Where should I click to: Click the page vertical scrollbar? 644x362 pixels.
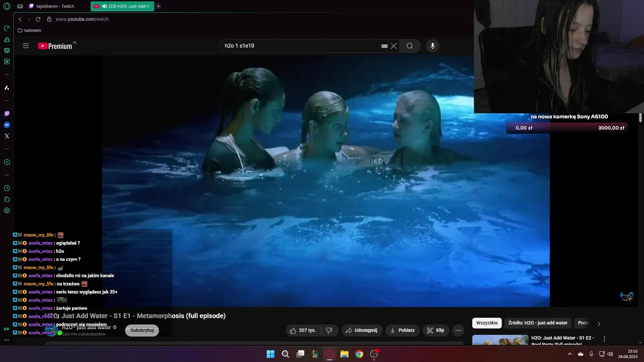point(640,118)
